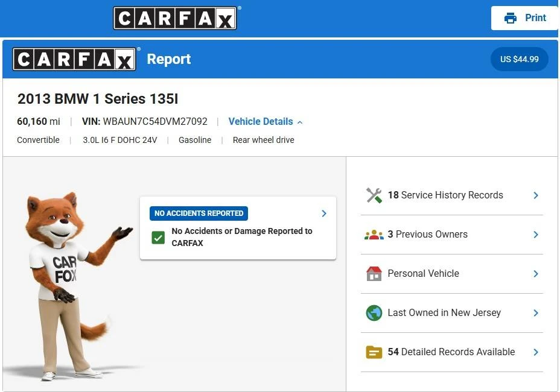Click the Vehicle Details chevron arrow
This screenshot has width=560, height=392.
pyautogui.click(x=300, y=122)
